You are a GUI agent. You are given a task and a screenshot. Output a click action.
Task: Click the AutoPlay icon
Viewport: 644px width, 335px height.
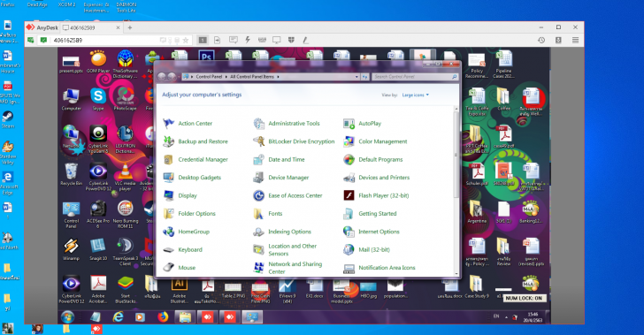coord(349,123)
